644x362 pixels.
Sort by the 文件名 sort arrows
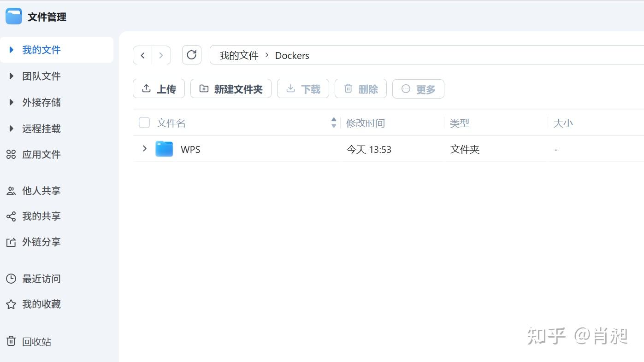coord(334,123)
